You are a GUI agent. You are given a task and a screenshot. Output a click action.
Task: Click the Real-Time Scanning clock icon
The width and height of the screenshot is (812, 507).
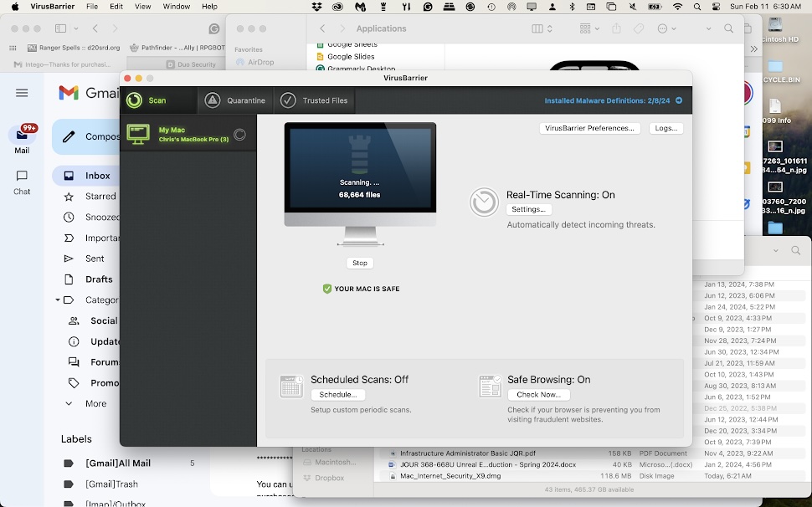(484, 202)
